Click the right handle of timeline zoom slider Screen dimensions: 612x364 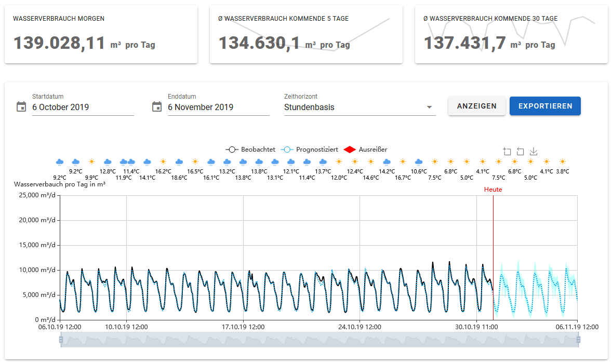pos(578,340)
